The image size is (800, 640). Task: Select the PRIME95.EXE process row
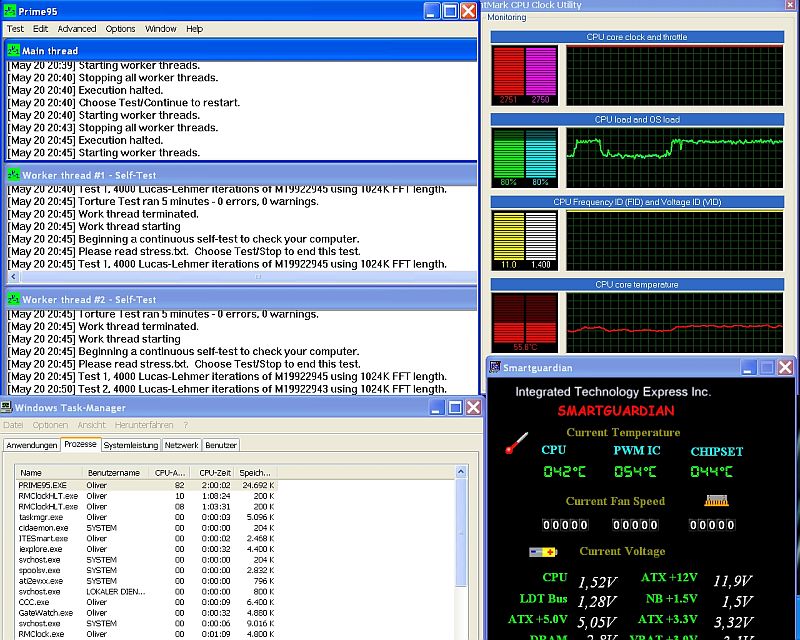pos(147,485)
